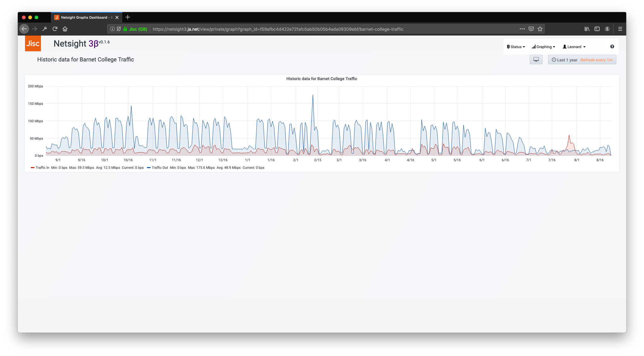The image size is (644, 356).
Task: Open the Leonard user dropdown
Action: click(x=574, y=47)
